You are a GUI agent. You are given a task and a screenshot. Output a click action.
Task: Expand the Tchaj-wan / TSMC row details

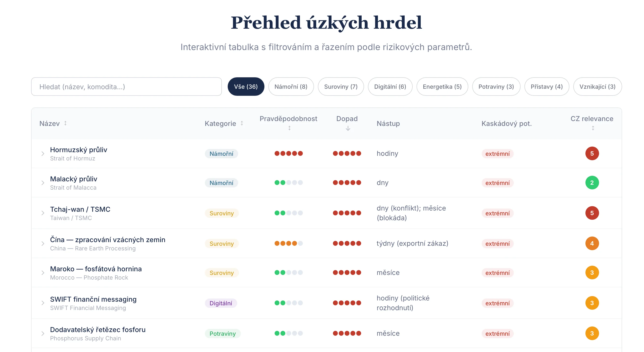(43, 213)
